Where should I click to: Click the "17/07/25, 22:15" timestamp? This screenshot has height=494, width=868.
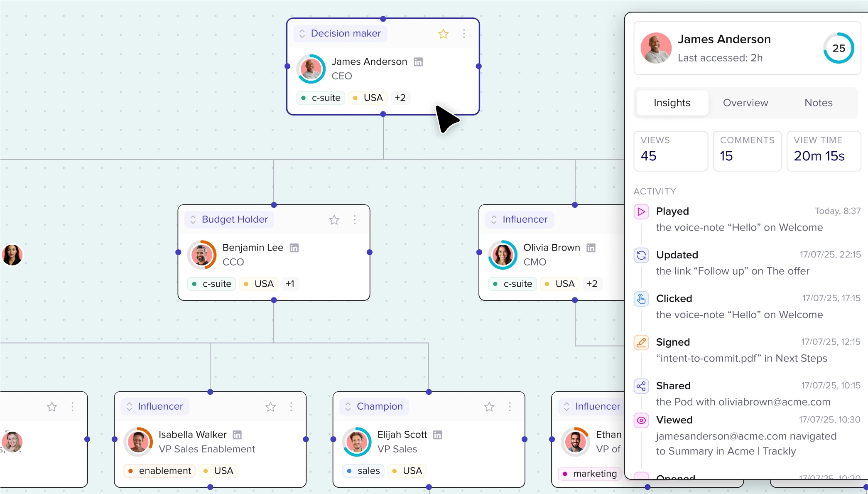830,255
